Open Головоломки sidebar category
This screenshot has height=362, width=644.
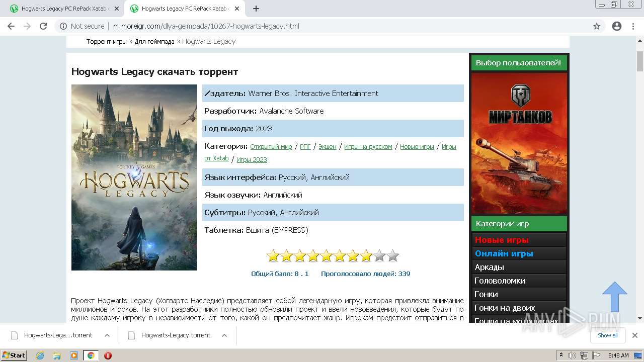tap(519, 281)
